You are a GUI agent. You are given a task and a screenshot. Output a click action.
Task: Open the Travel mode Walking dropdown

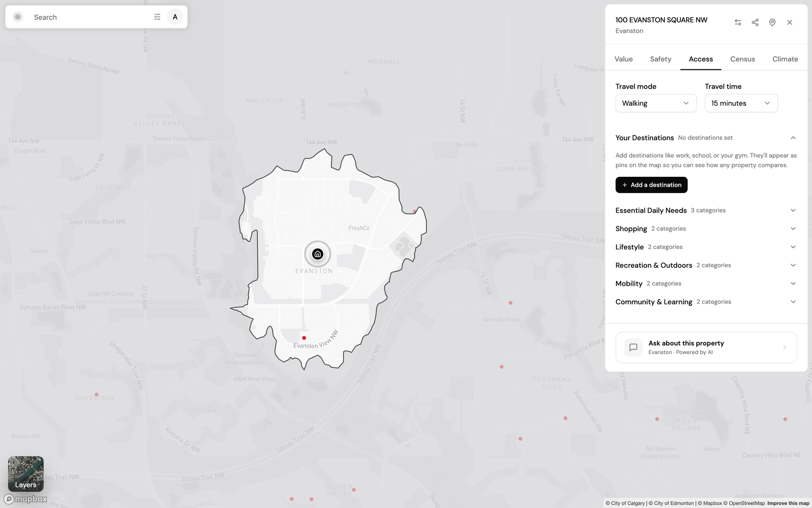[x=656, y=103]
